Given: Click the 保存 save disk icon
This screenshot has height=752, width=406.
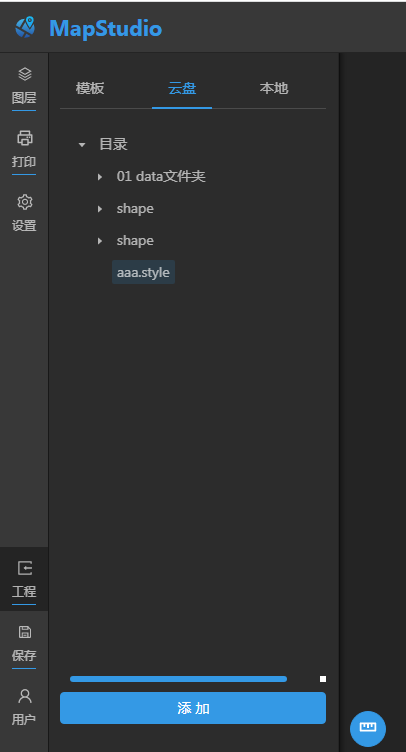Looking at the screenshot, I should 24,632.
